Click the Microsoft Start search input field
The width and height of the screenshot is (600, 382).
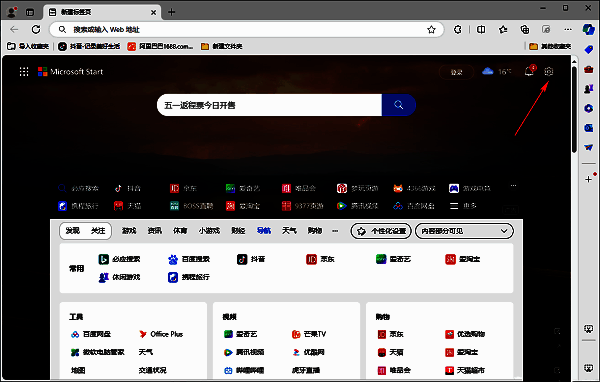(x=269, y=105)
